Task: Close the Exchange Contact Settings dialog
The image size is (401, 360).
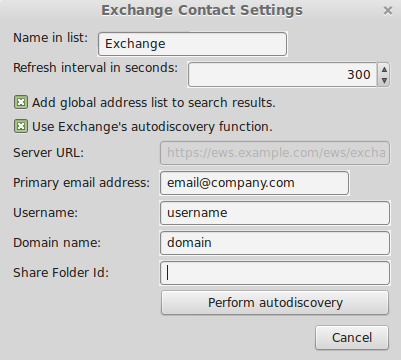Action: click(x=388, y=11)
